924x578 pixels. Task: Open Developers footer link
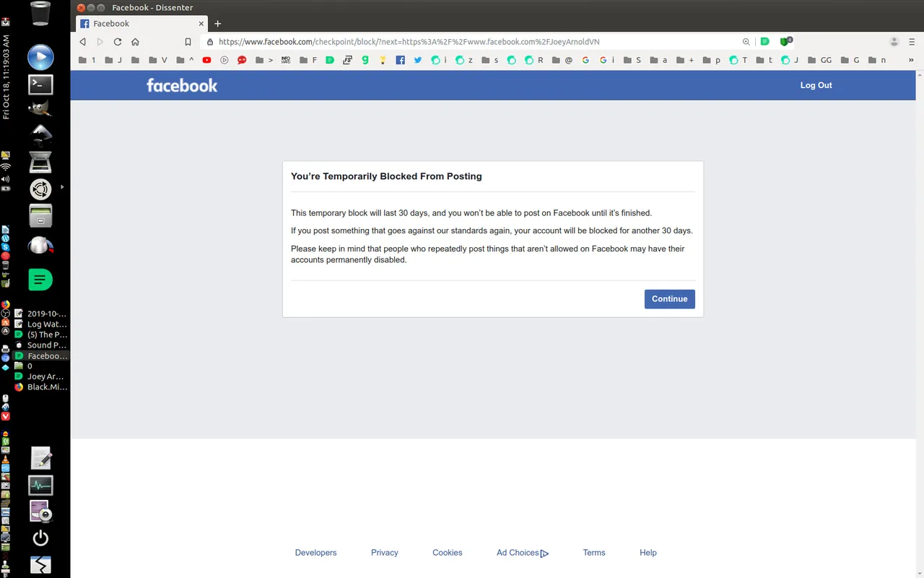tap(315, 553)
